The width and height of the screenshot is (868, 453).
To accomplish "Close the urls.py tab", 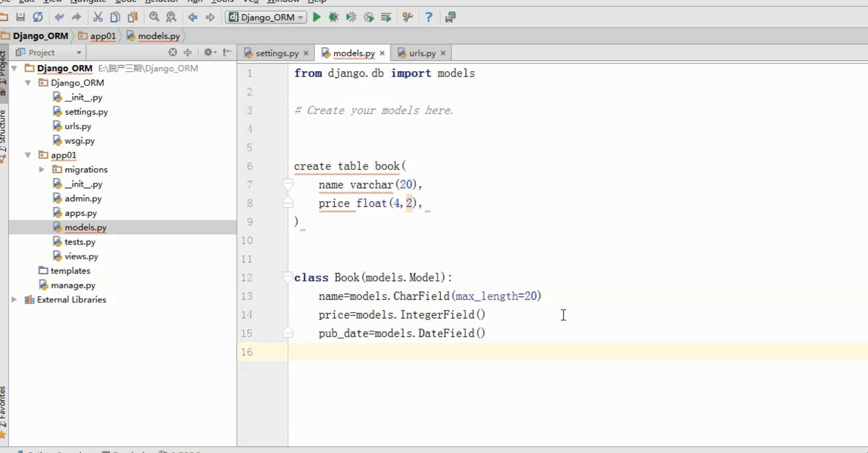I will 443,53.
